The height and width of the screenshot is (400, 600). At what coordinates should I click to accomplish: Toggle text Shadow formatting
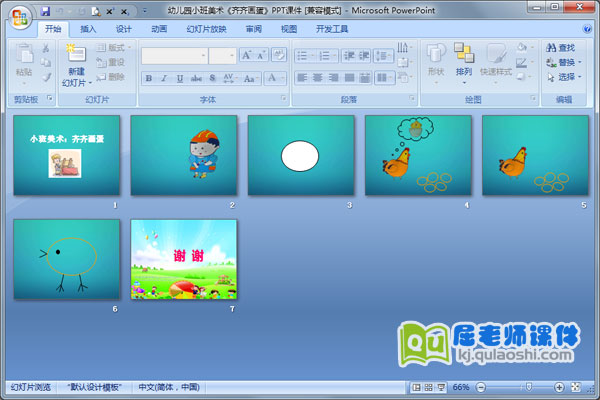212,78
